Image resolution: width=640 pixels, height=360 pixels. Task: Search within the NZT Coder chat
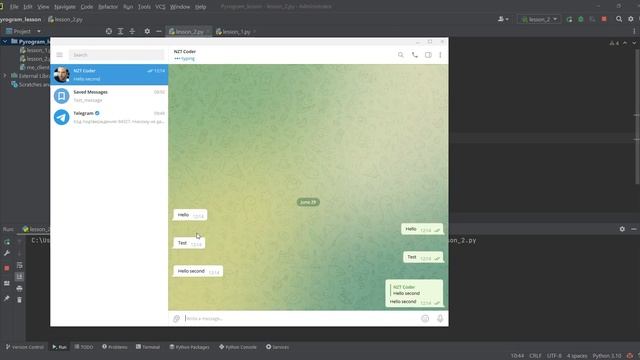tap(401, 55)
